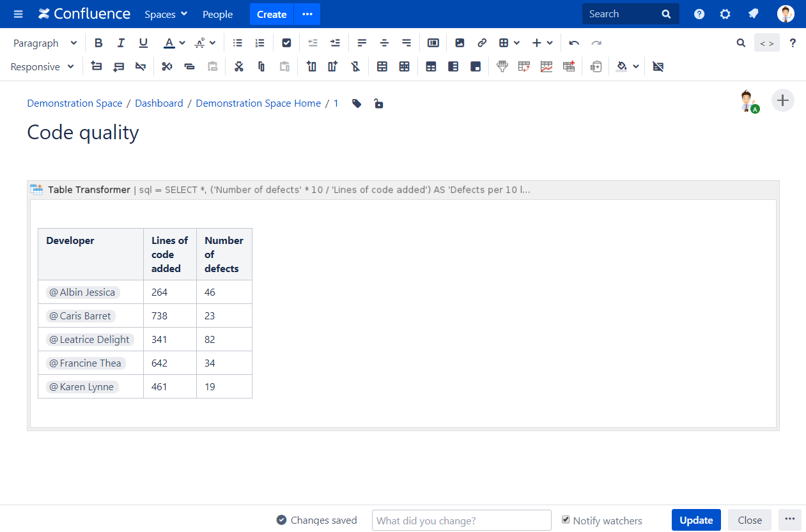This screenshot has height=532, width=806.
Task: Uncheck the Notify watchers checkbox
Action: tap(566, 520)
